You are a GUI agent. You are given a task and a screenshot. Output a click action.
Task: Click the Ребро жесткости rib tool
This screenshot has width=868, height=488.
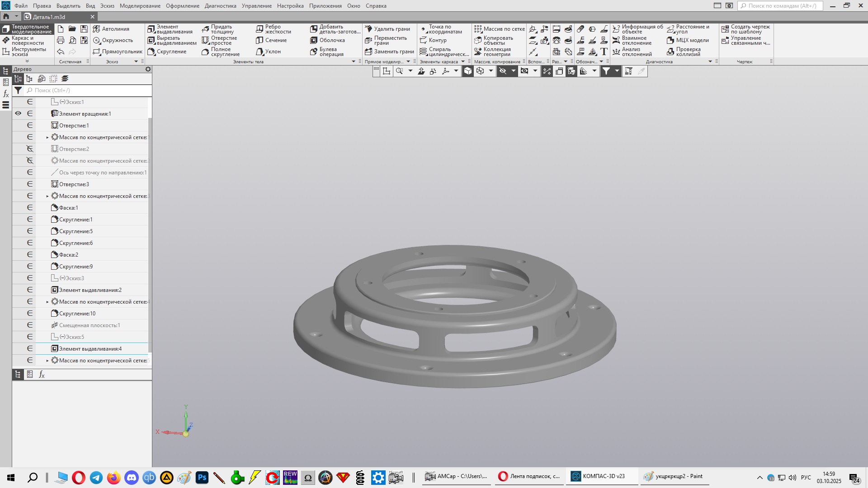[x=274, y=29]
